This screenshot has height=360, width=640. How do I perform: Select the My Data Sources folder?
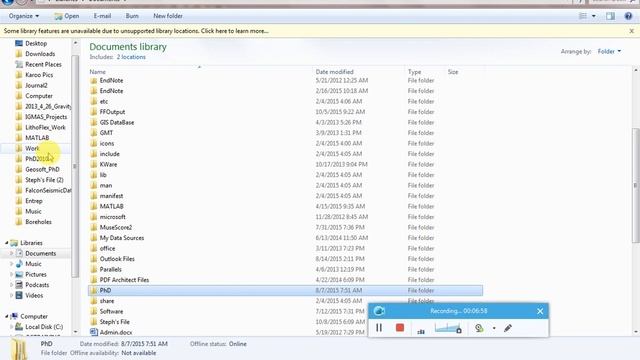(x=122, y=238)
